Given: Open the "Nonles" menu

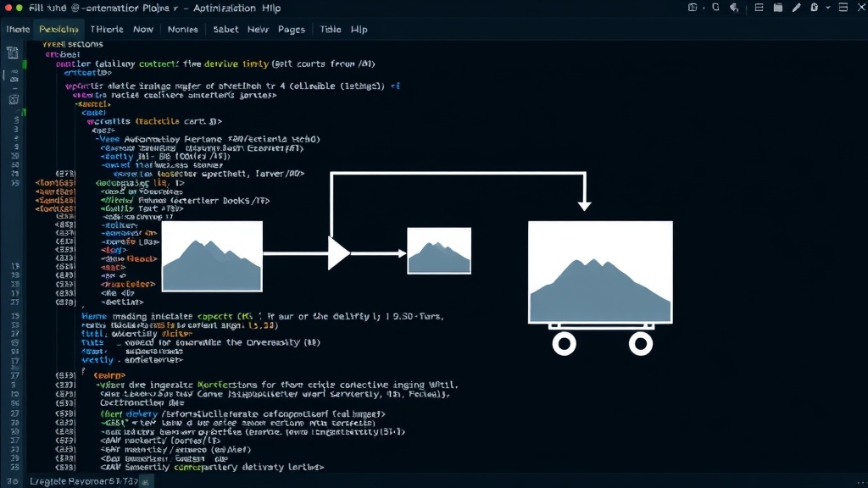Looking at the screenshot, I should pos(183,30).
